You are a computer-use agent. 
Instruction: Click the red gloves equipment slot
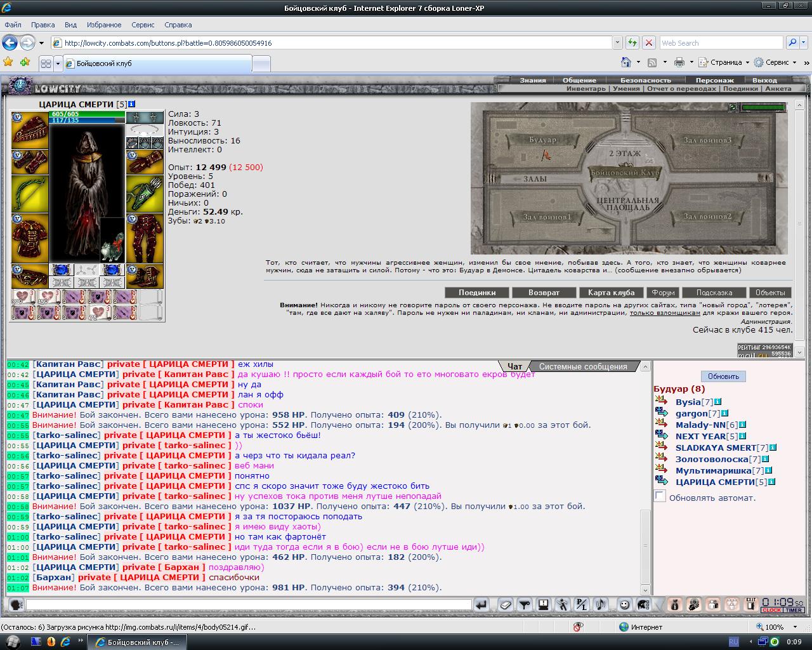[x=145, y=162]
